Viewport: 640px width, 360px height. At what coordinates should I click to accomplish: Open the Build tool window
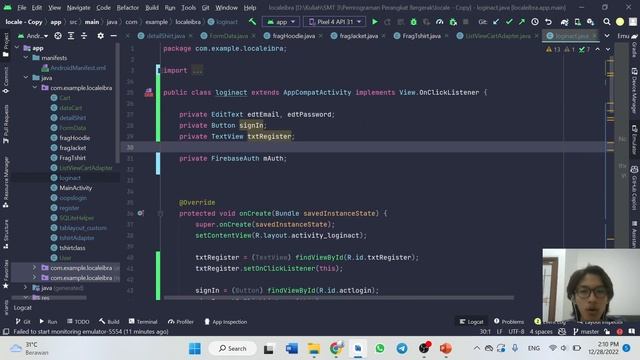pyautogui.click(x=109, y=322)
